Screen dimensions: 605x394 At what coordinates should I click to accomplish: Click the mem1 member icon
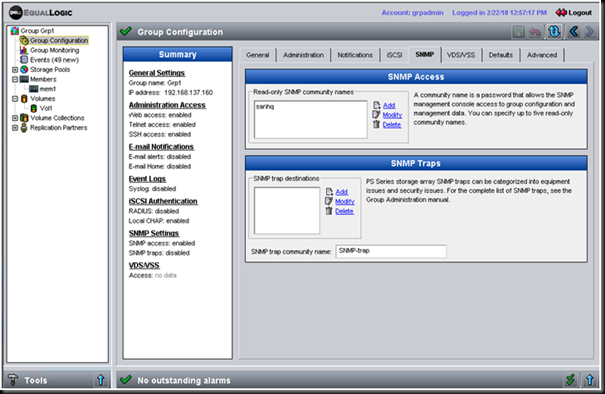click(x=34, y=89)
